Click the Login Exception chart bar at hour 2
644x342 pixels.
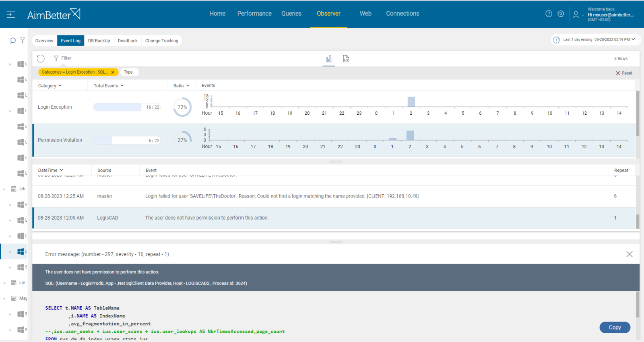coord(411,102)
